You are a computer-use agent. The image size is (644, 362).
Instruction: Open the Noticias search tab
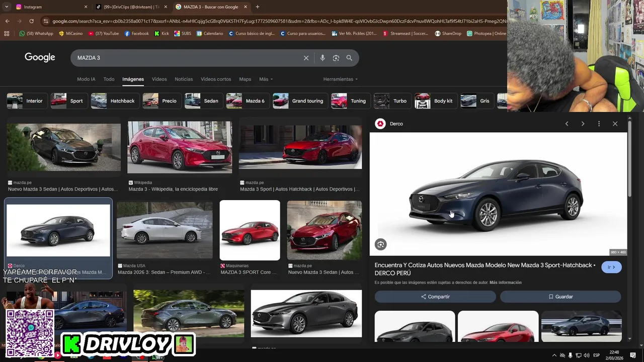click(184, 79)
